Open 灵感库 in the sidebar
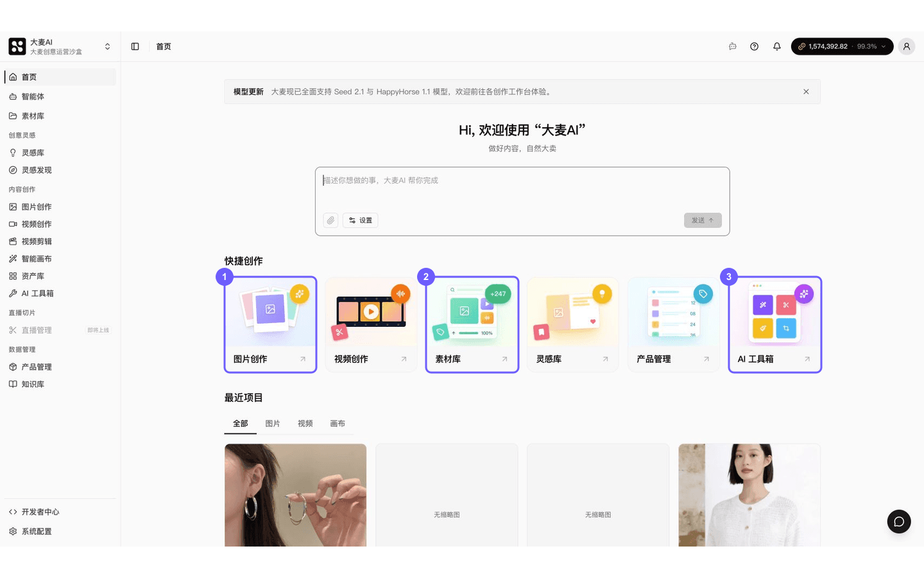The height and width of the screenshot is (578, 924). (60, 153)
